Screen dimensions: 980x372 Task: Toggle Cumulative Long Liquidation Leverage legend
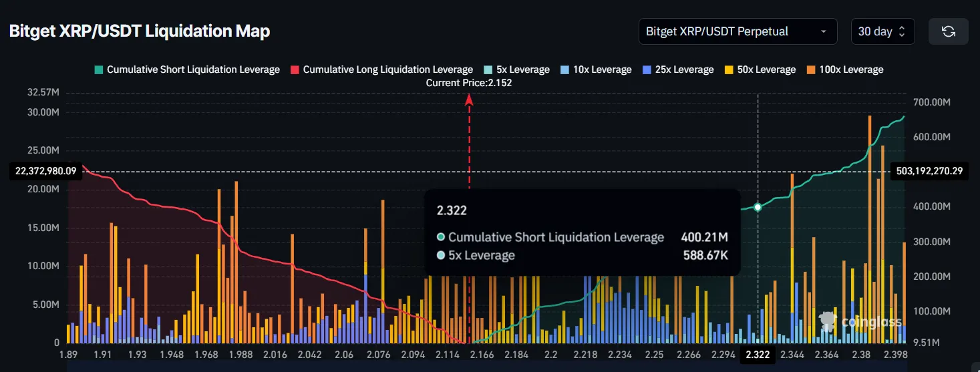coord(381,69)
